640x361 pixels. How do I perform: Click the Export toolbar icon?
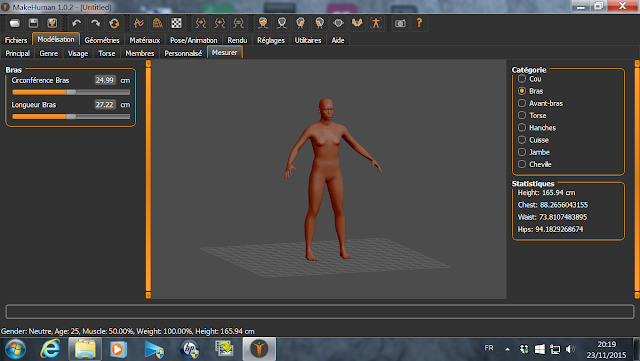[x=52, y=23]
